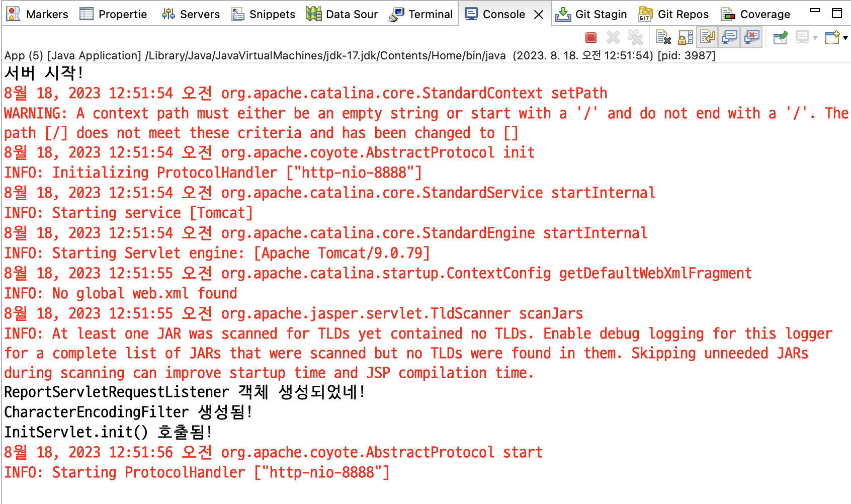
Task: Click the TldScanner scanJars log line
Action: pos(294,313)
